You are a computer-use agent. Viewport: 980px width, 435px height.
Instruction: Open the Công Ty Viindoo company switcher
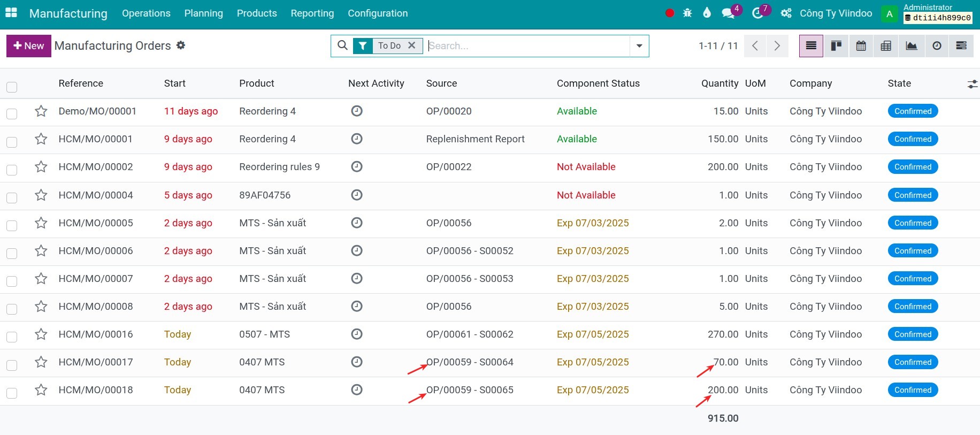point(836,13)
